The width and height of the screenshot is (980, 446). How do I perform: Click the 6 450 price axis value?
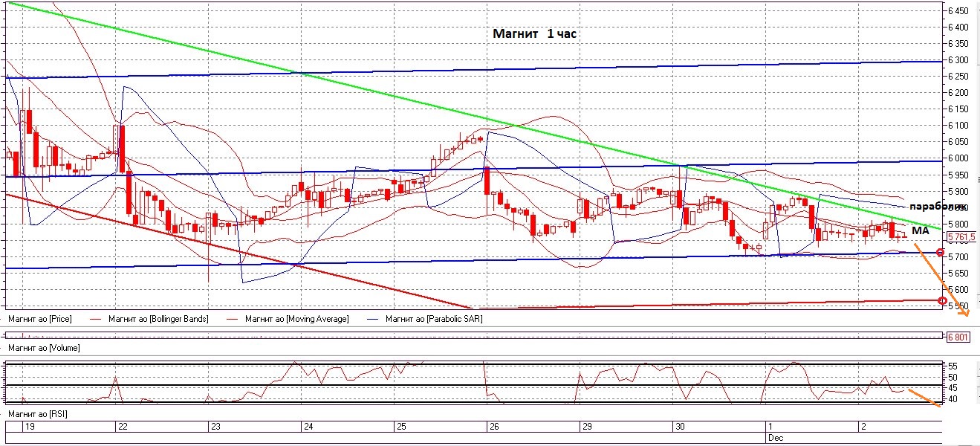958,11
